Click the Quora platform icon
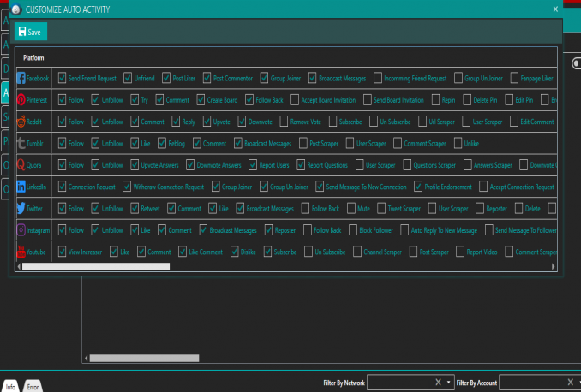 [21, 164]
